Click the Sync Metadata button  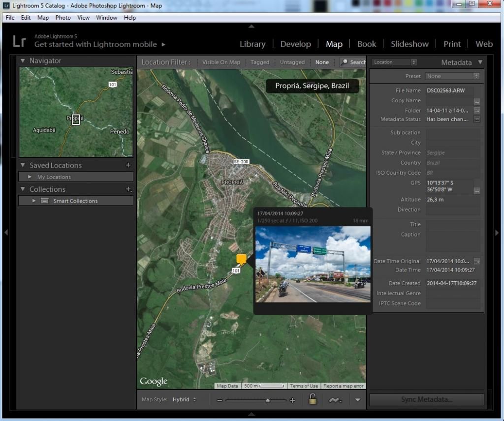point(427,399)
